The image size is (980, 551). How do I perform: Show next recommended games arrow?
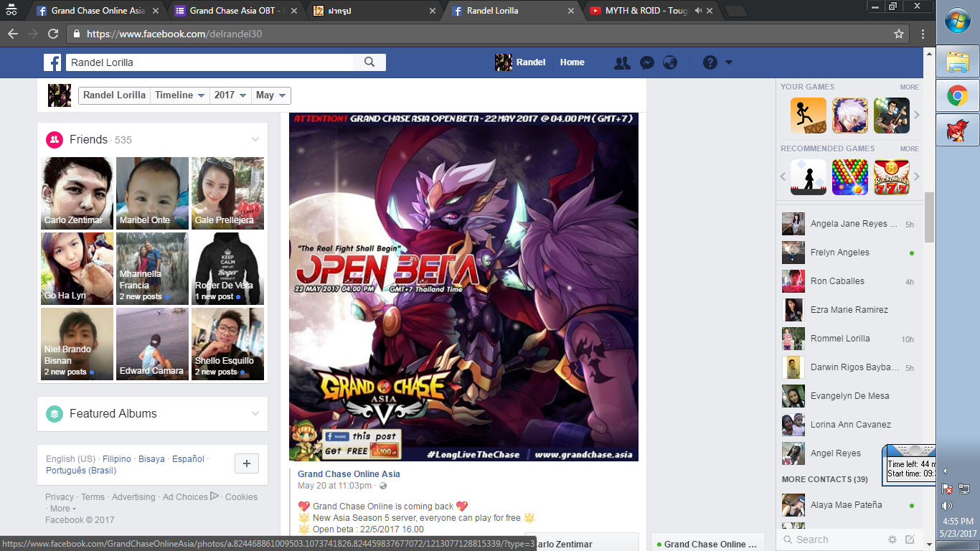(x=916, y=177)
